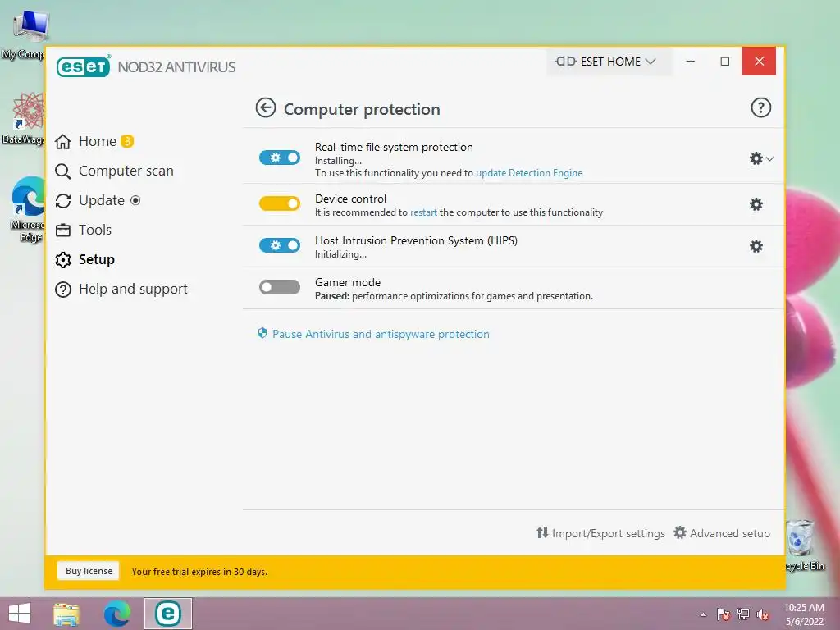
Task: Open gear settings for Real-time file system protection
Action: (756, 158)
